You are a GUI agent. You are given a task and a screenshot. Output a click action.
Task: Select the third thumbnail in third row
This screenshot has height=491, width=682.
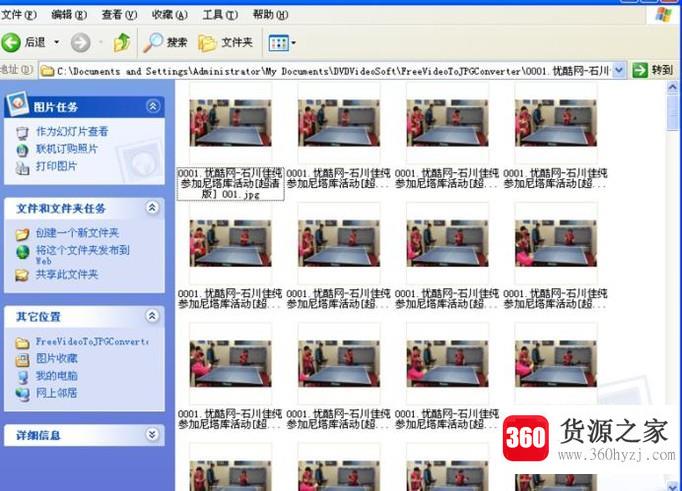(x=448, y=364)
